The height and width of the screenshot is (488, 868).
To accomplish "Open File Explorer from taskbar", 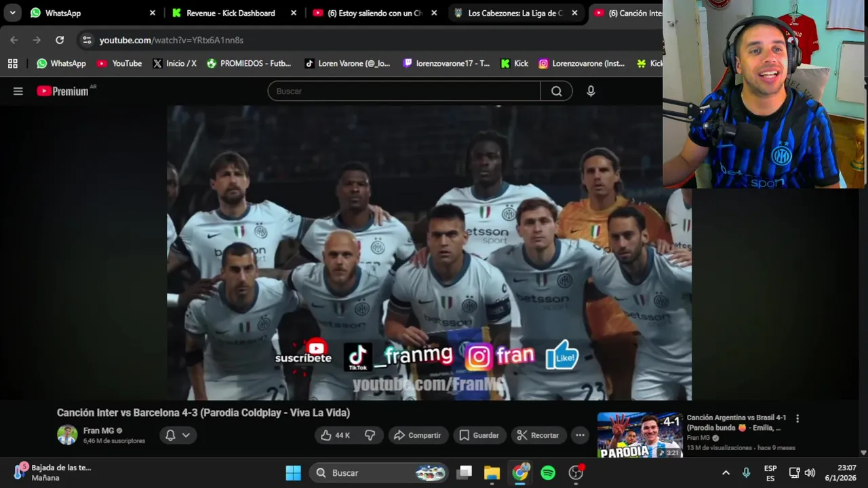I will pos(492,472).
